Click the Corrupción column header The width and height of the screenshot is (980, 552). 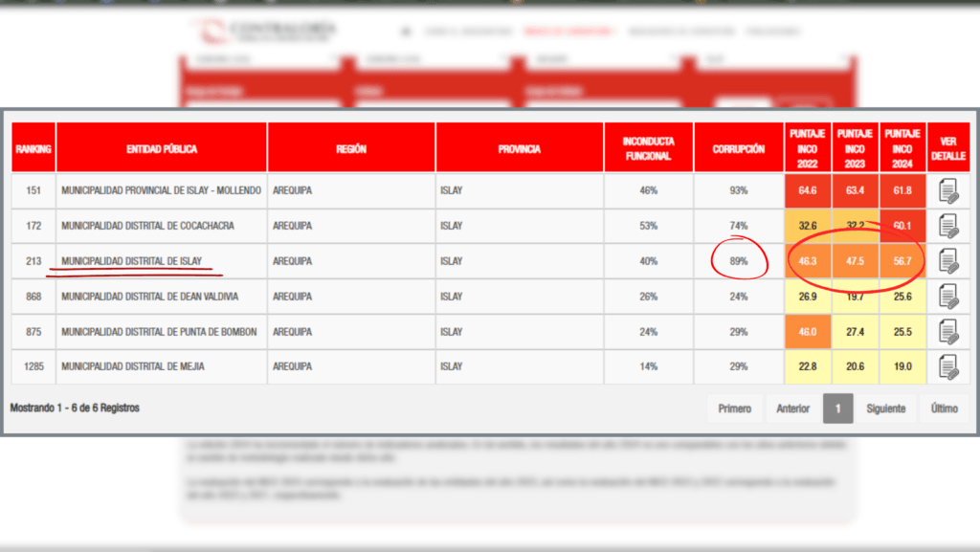point(738,149)
